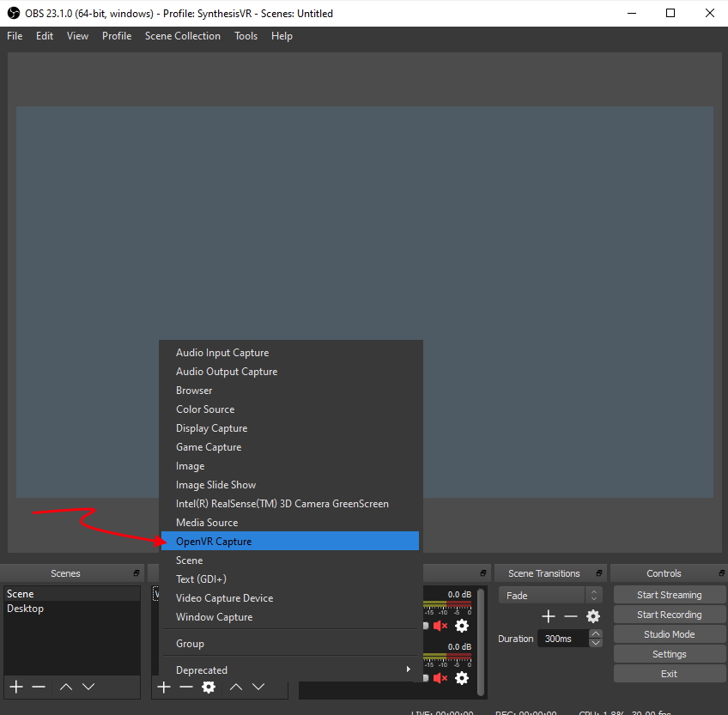Add a Media Source from the menu

click(290, 523)
